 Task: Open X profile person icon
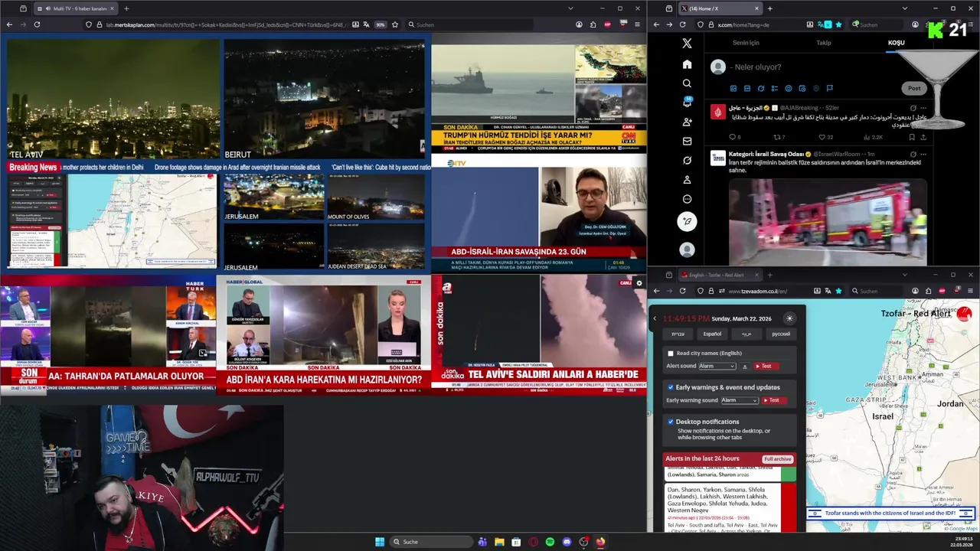click(x=687, y=180)
